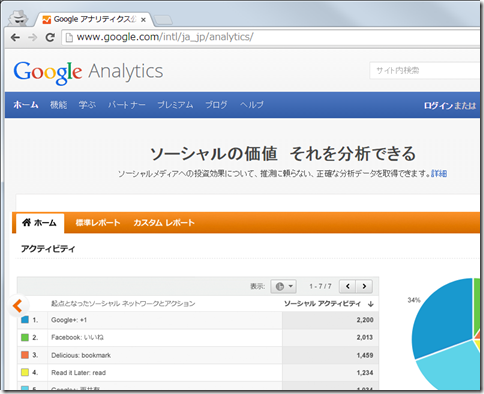Open 機能 in the blue navigation bar
Viewport: 484px width, 394px height.
click(59, 105)
